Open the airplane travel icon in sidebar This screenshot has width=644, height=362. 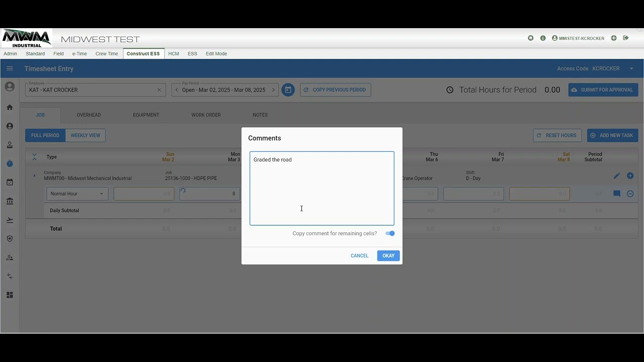10,220
